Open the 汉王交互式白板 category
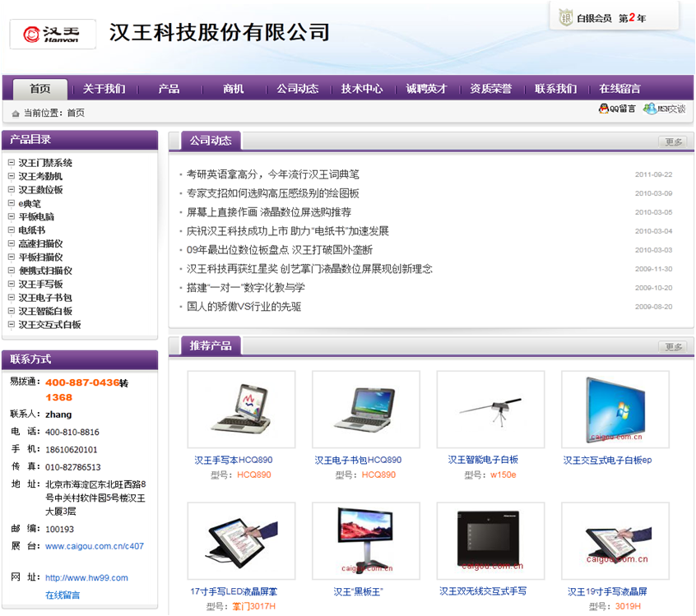The width and height of the screenshot is (696, 616). pos(49,324)
